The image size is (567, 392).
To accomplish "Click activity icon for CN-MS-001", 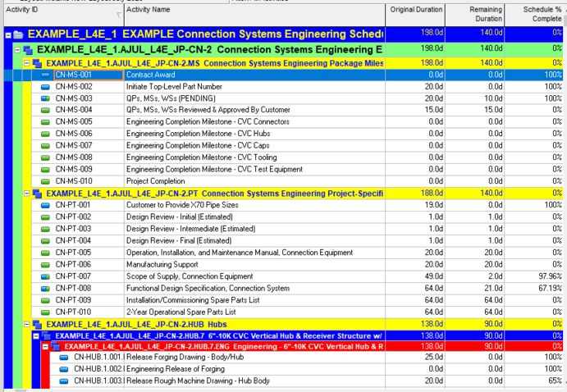I will pos(45,75).
